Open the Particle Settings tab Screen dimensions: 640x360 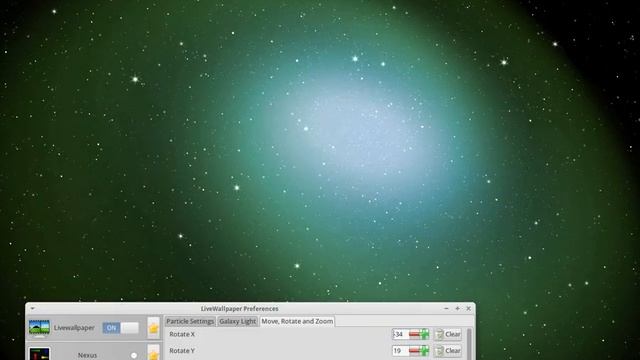(x=190, y=321)
